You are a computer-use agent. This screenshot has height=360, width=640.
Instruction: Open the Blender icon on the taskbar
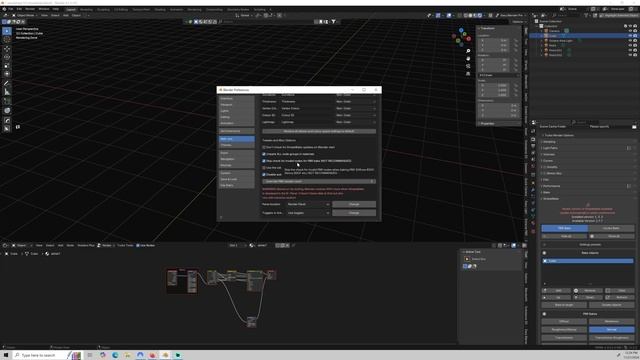click(x=165, y=355)
